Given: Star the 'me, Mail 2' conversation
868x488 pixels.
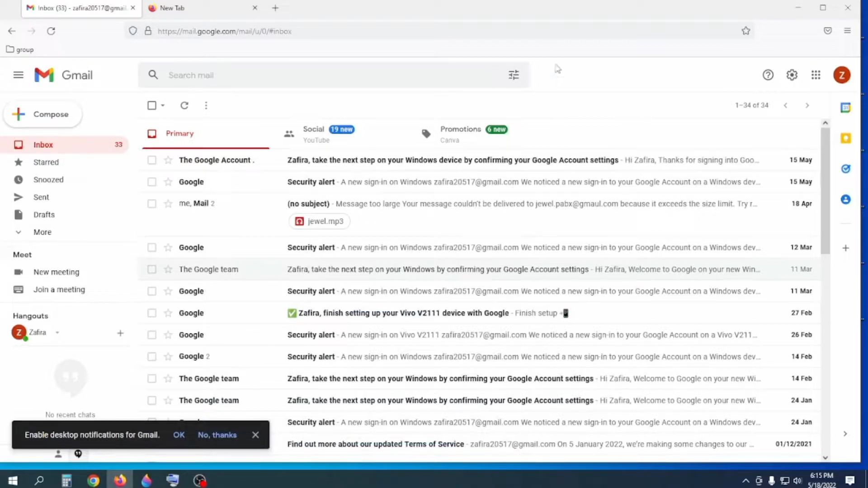Looking at the screenshot, I should 168,204.
